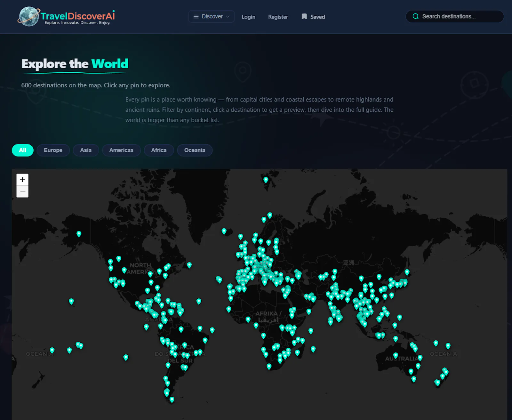Click the 'Explore the World' heading
The height and width of the screenshot is (420, 512).
(x=75, y=64)
